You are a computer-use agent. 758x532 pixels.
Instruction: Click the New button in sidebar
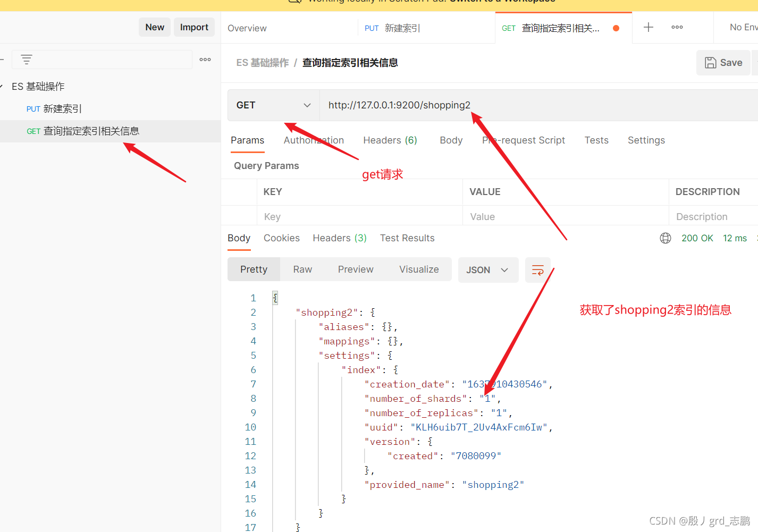coord(155,27)
